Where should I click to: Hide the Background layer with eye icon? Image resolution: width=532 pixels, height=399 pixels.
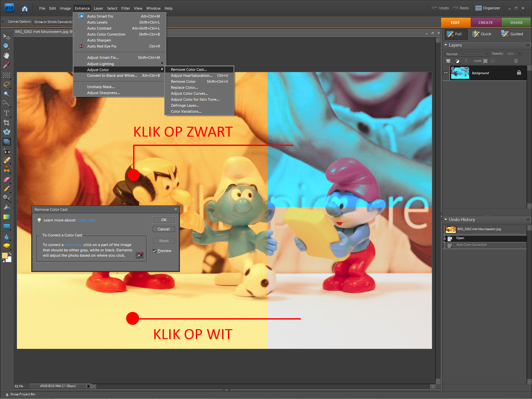click(446, 73)
